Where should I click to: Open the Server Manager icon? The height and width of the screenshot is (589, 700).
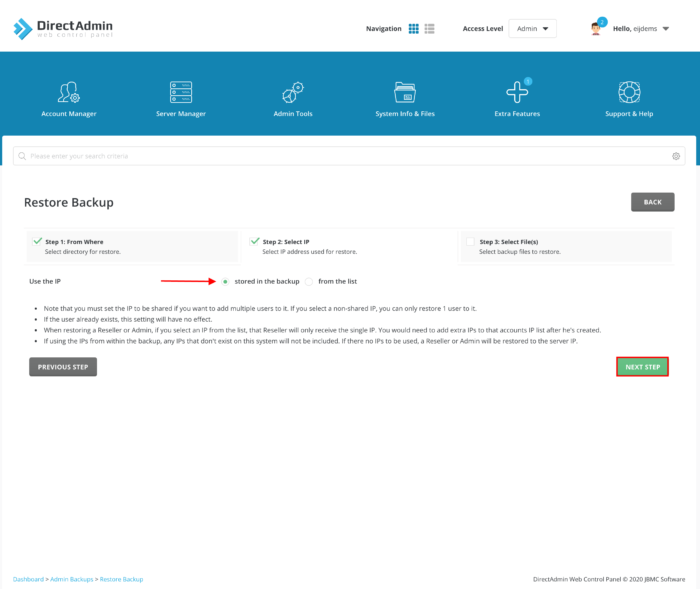(181, 93)
